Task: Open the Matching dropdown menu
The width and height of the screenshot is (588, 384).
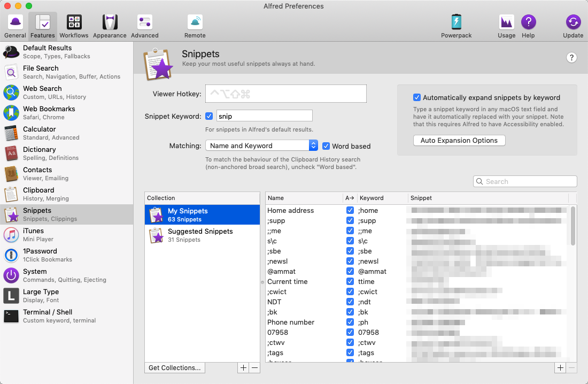Action: (262, 145)
